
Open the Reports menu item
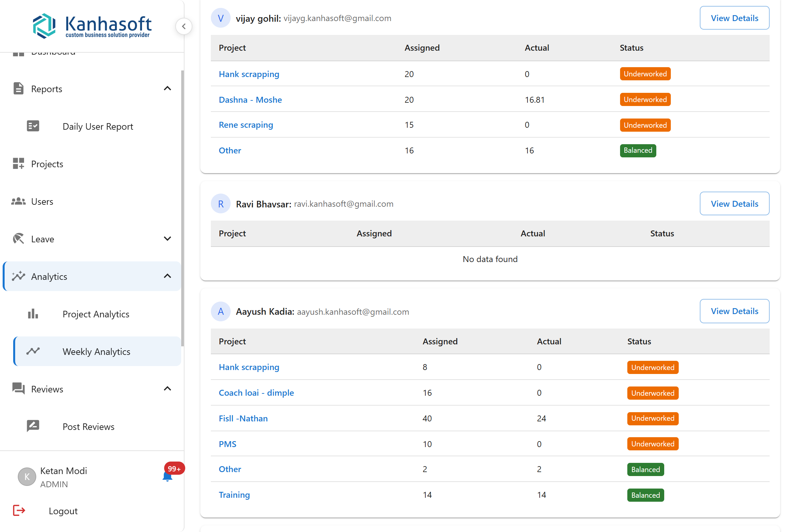[x=92, y=89]
